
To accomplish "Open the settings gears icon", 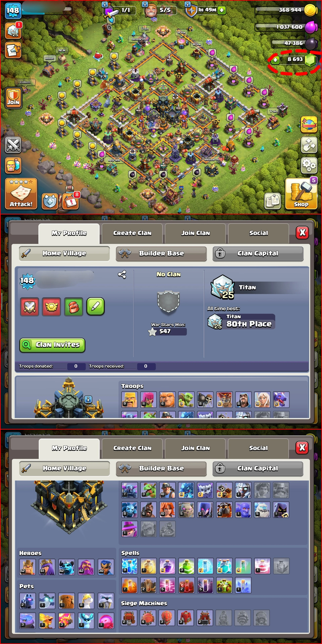I will (309, 165).
